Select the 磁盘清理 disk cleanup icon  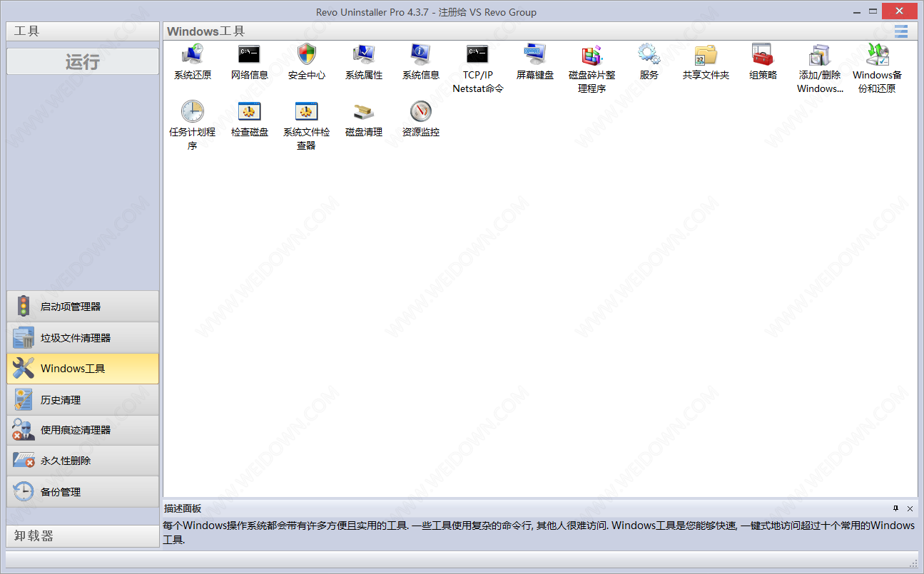(x=363, y=112)
